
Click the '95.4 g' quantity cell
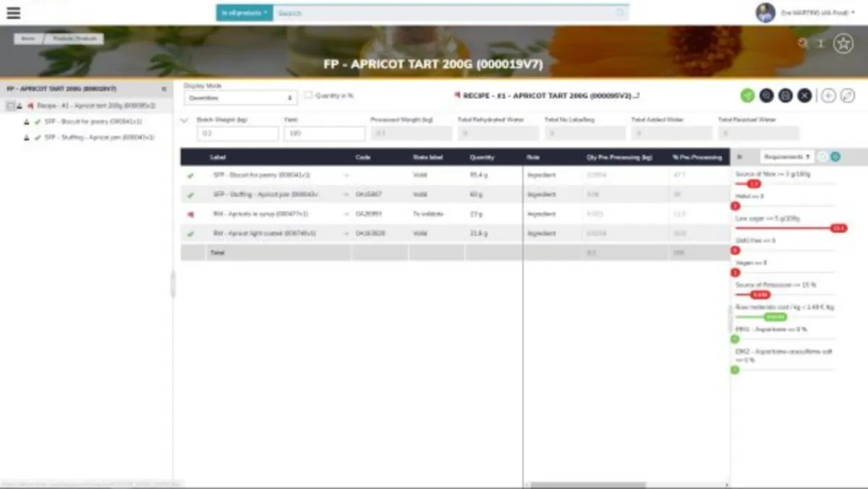(478, 176)
